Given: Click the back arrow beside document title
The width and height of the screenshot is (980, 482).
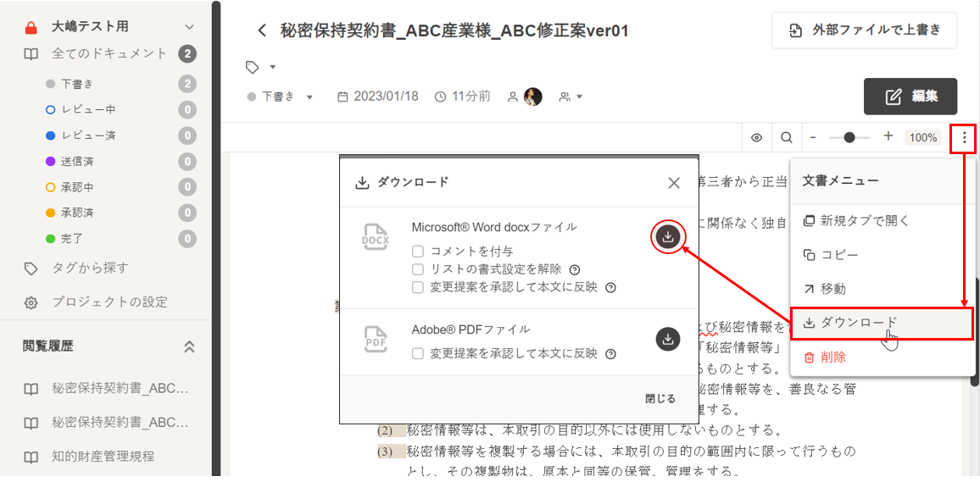Looking at the screenshot, I should (x=262, y=31).
